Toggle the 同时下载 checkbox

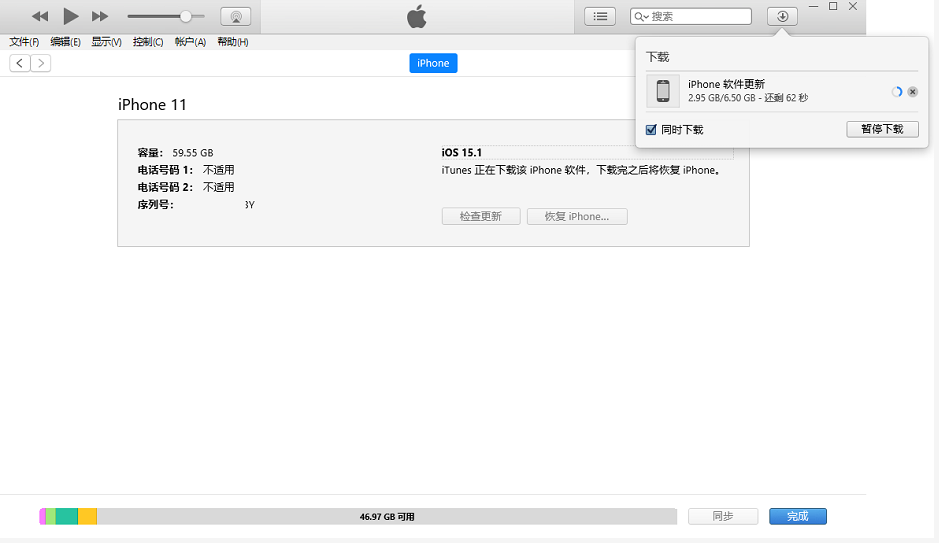(x=652, y=130)
